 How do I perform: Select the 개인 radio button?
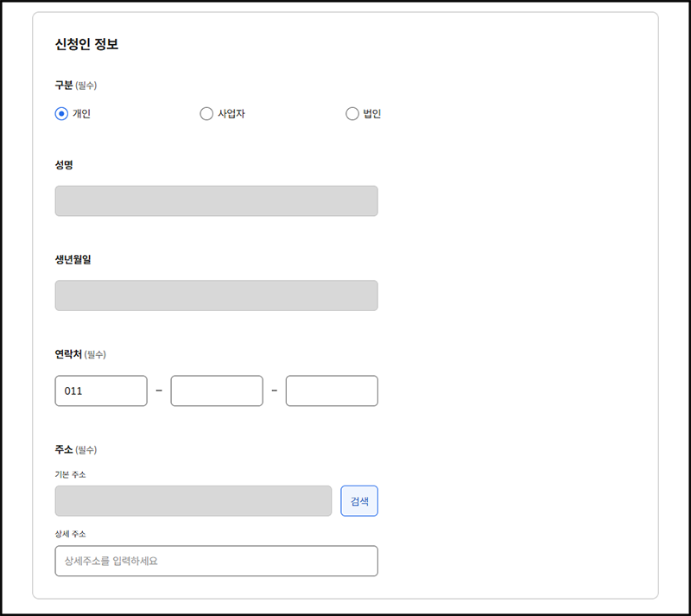pyautogui.click(x=61, y=114)
